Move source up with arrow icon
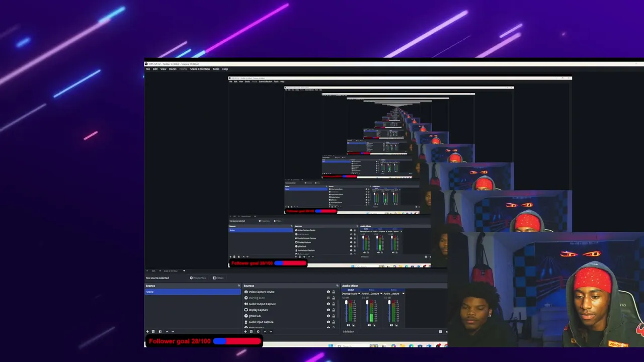 [x=265, y=332]
